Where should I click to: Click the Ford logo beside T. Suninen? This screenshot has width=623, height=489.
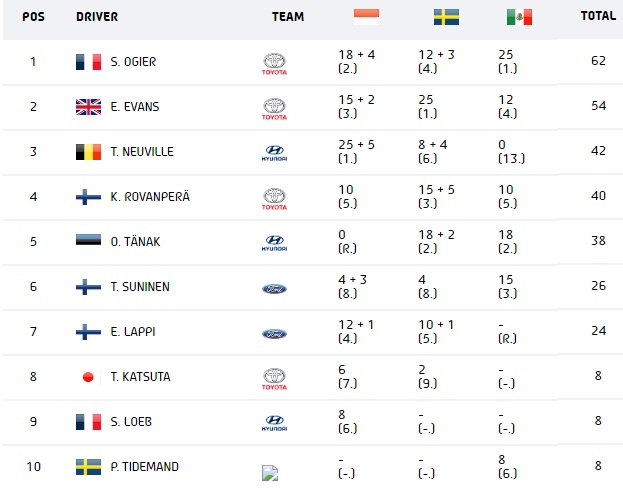[274, 289]
